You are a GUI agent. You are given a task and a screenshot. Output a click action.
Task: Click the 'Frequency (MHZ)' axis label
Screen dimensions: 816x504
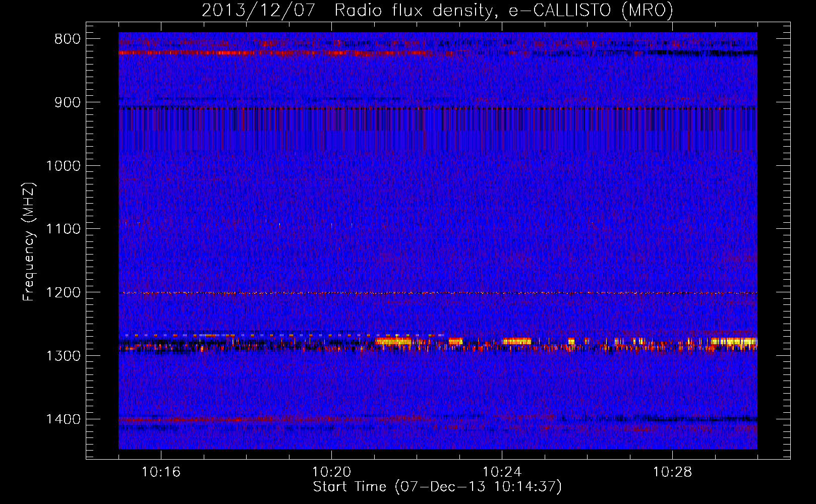[29, 242]
